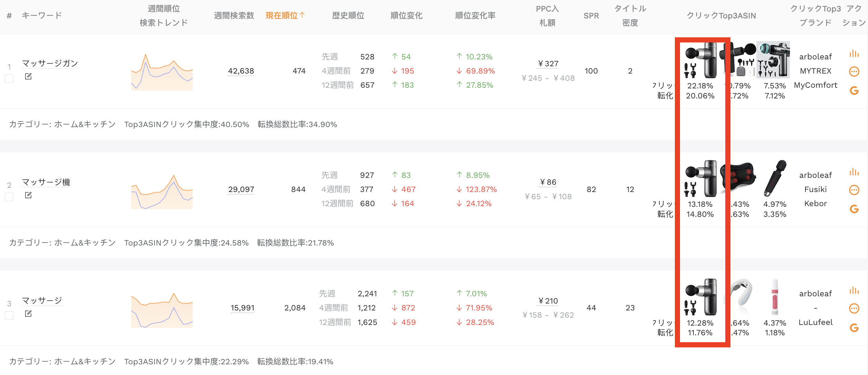This screenshot has height=375, width=868.
Task: Select brand name LuLufeel
Action: [x=815, y=323]
